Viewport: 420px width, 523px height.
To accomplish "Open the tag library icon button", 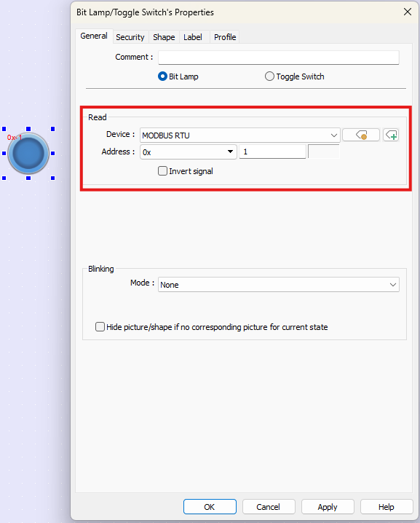I will pyautogui.click(x=360, y=135).
